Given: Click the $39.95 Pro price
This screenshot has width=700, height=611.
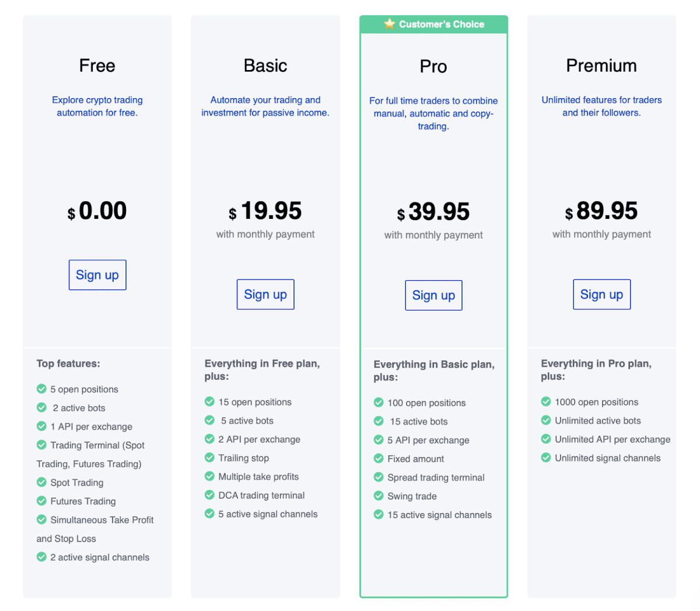Looking at the screenshot, I should click(x=433, y=212).
